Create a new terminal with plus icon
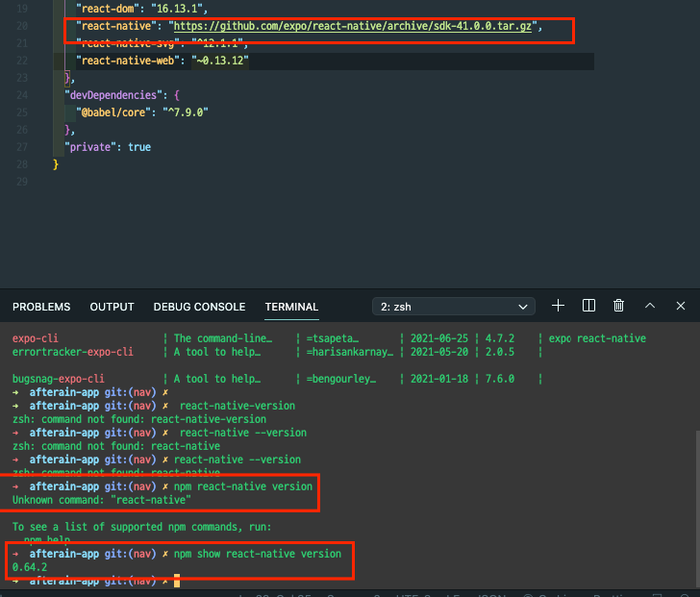The height and width of the screenshot is (597, 700). (x=558, y=306)
